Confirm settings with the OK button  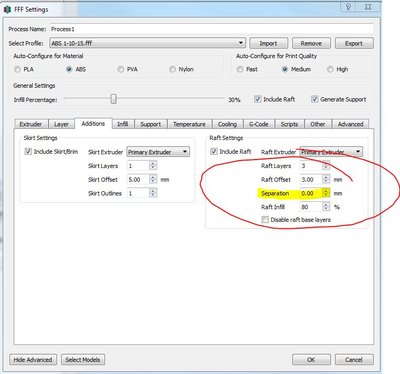(x=311, y=360)
